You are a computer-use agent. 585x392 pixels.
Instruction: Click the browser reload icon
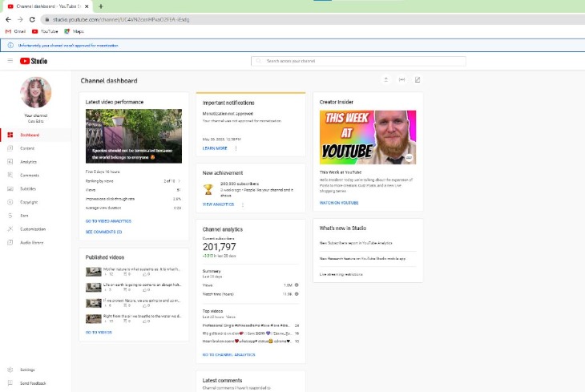point(32,19)
